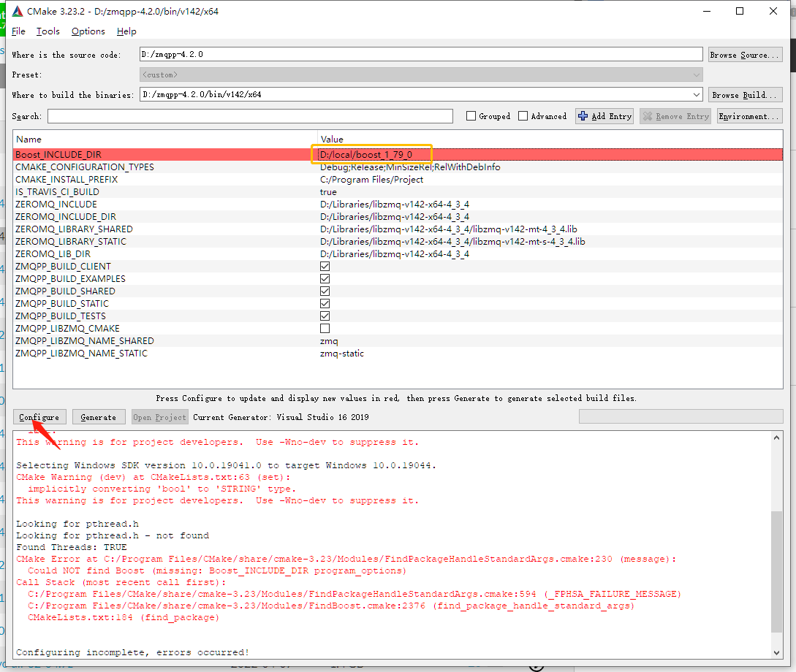The height and width of the screenshot is (672, 796).
Task: Open the Options menu
Action: 88,31
